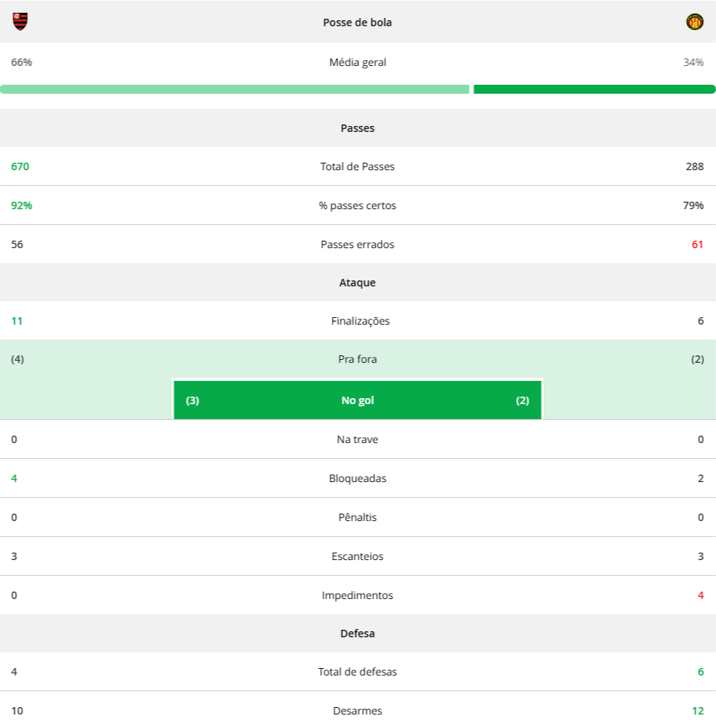Click the yellow away team crest
Screen dimensions: 716x728
[695, 22]
